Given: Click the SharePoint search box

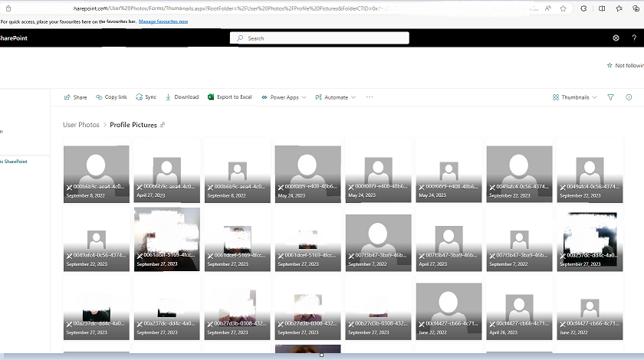Looking at the screenshot, I should pyautogui.click(x=320, y=38).
